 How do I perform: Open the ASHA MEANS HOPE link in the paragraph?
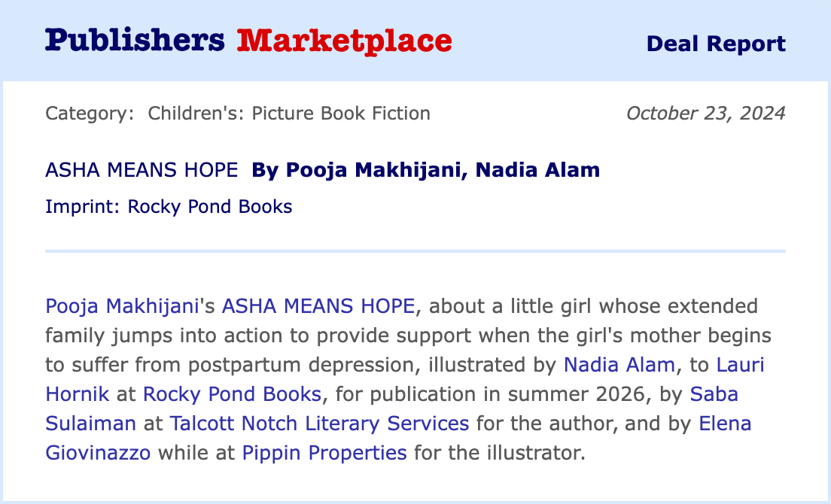coord(318,306)
